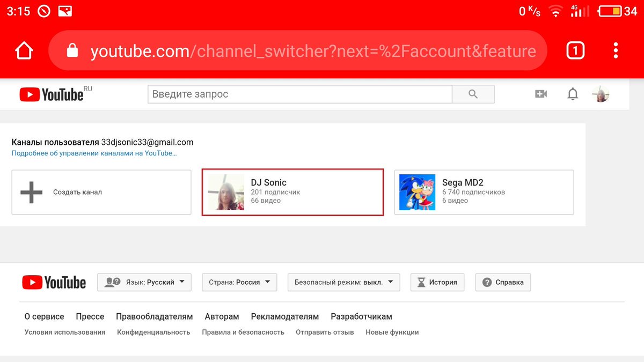The image size is (644, 362).
Task: Click 6 видео under Sega MD2
Action: coord(455,201)
